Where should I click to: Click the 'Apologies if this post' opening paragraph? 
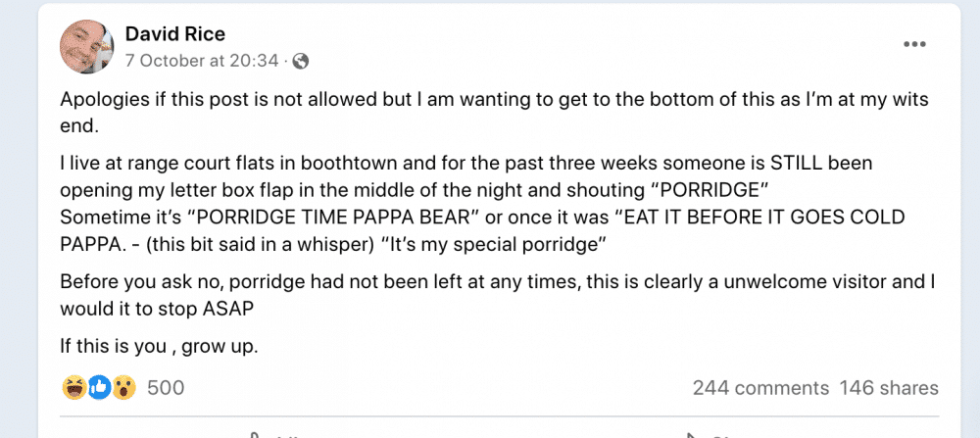pyautogui.click(x=494, y=113)
